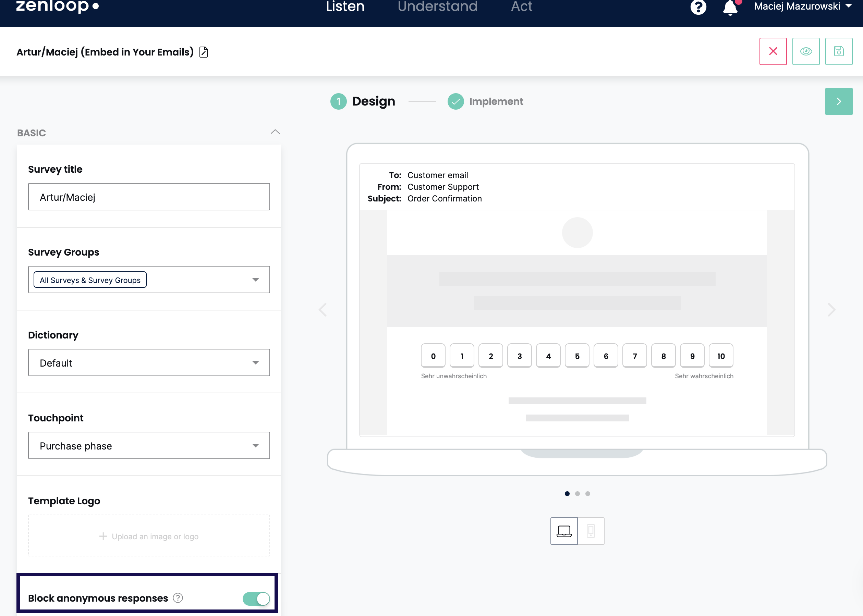Click the help question mark icon
The height and width of the screenshot is (616, 863).
[x=698, y=7]
